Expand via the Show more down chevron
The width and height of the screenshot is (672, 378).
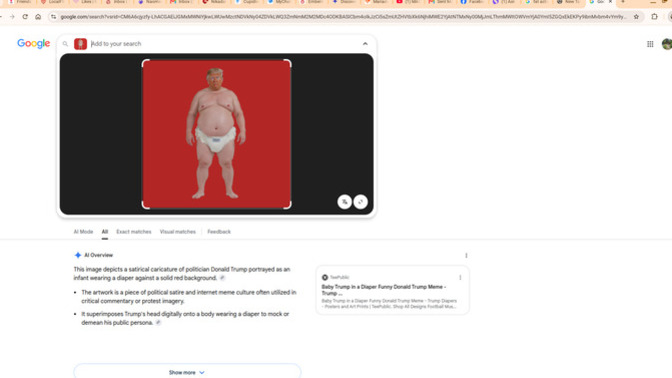(x=202, y=372)
